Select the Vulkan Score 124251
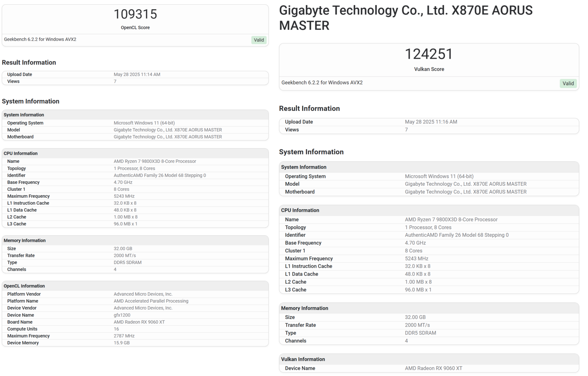This screenshot has height=376, width=588. pos(429,54)
